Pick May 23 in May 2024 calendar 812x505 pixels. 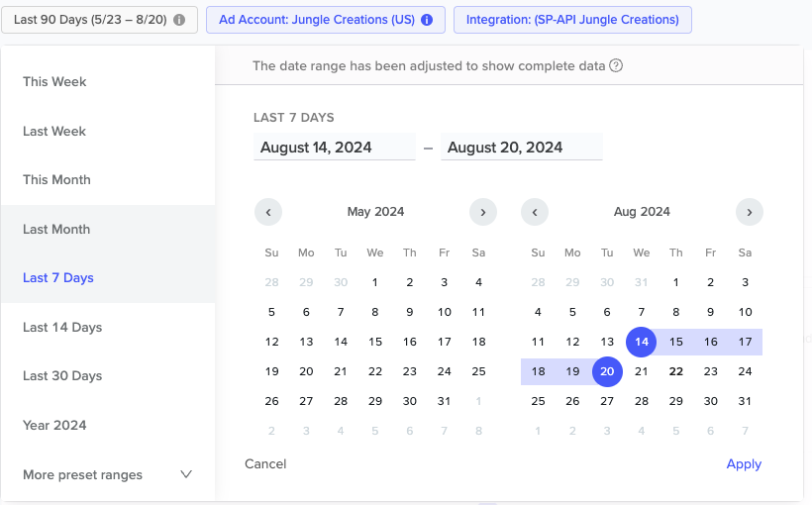410,371
